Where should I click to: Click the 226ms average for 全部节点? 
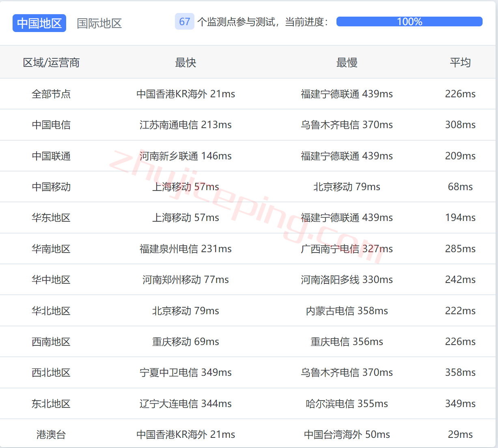click(x=461, y=94)
